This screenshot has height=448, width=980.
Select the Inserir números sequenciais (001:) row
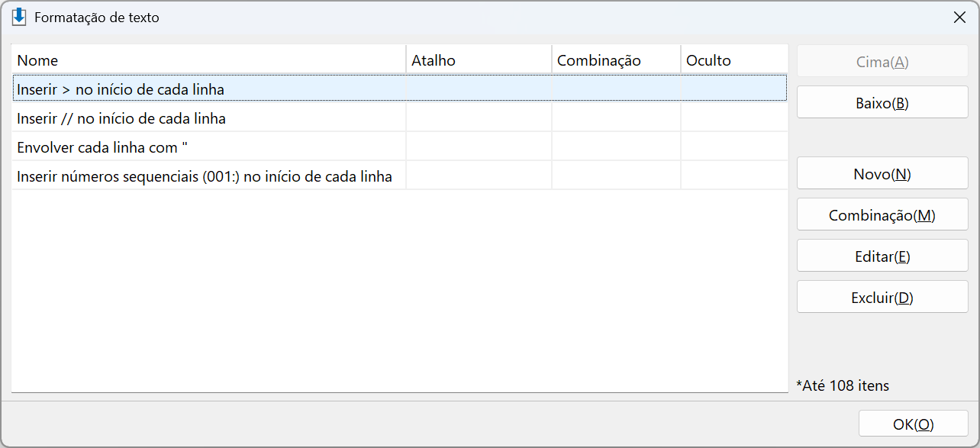(x=400, y=176)
